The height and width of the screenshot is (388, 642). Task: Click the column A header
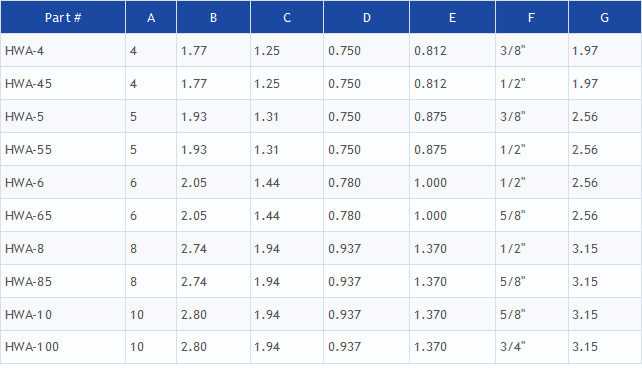coord(151,17)
